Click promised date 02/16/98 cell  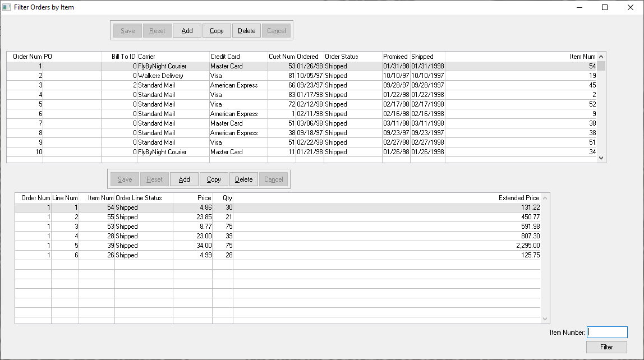tap(396, 114)
